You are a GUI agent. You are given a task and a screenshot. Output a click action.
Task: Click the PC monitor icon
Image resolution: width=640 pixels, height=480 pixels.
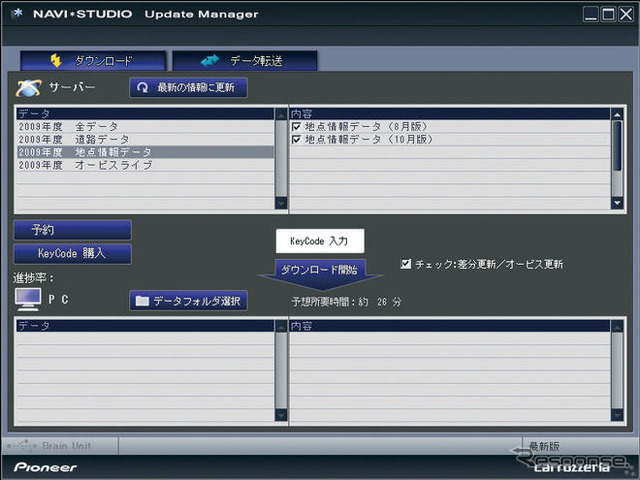[x=28, y=299]
